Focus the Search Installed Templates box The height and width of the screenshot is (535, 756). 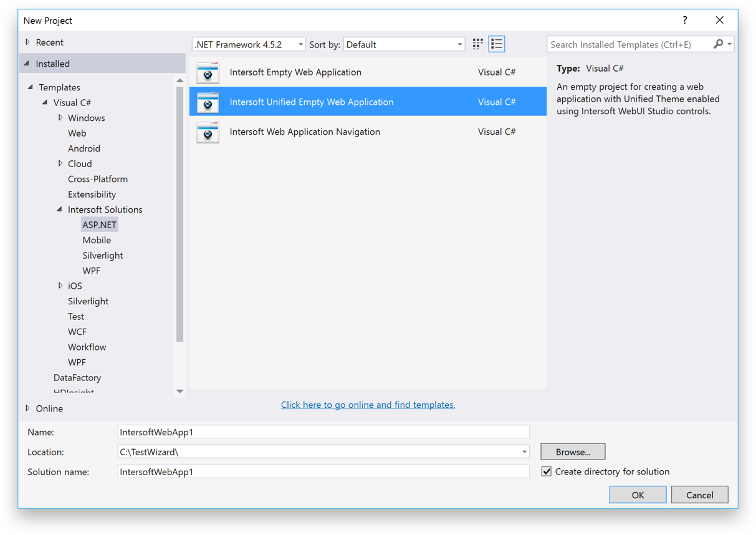[x=629, y=44]
